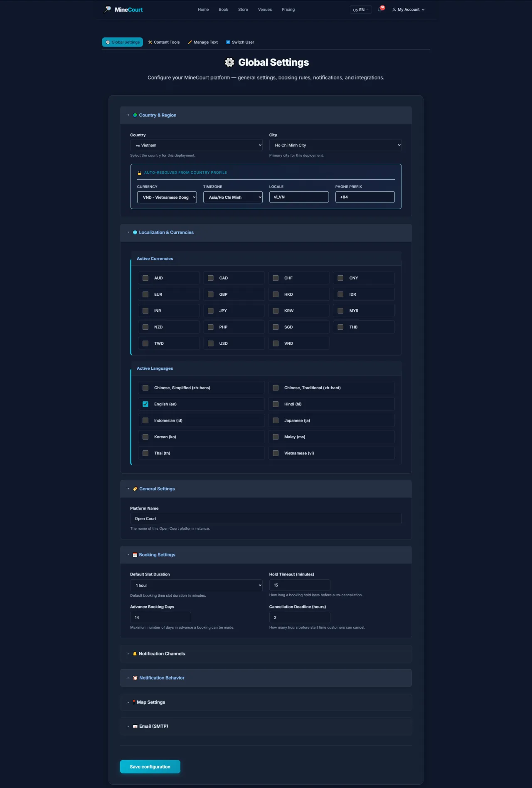Open the My Account menu

(409, 10)
